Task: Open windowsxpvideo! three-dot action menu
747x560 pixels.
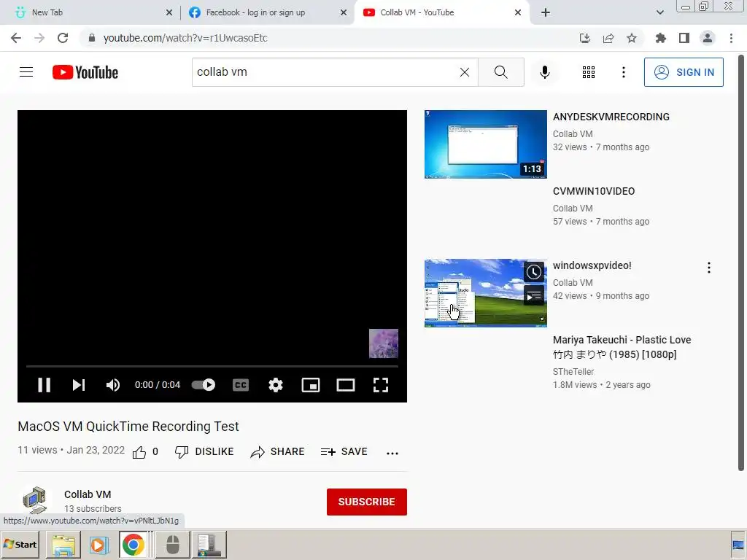Action: coord(708,268)
